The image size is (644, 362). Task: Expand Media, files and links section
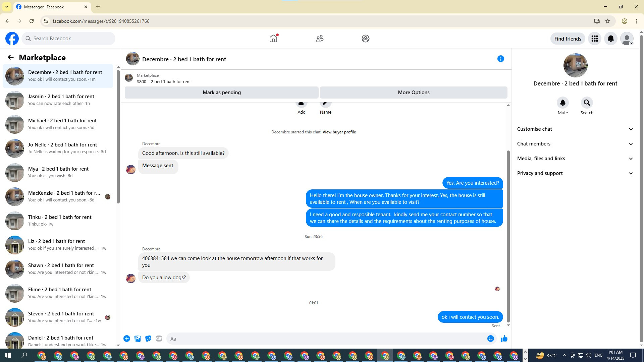(x=575, y=159)
